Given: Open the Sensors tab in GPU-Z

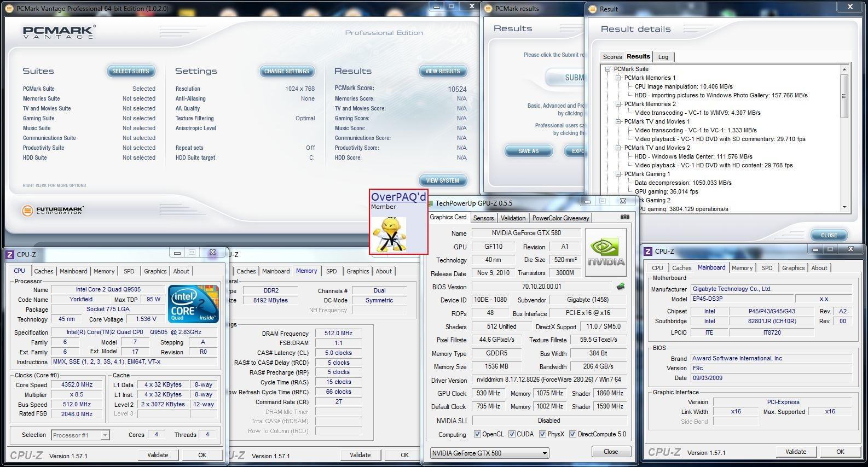Looking at the screenshot, I should (x=483, y=218).
